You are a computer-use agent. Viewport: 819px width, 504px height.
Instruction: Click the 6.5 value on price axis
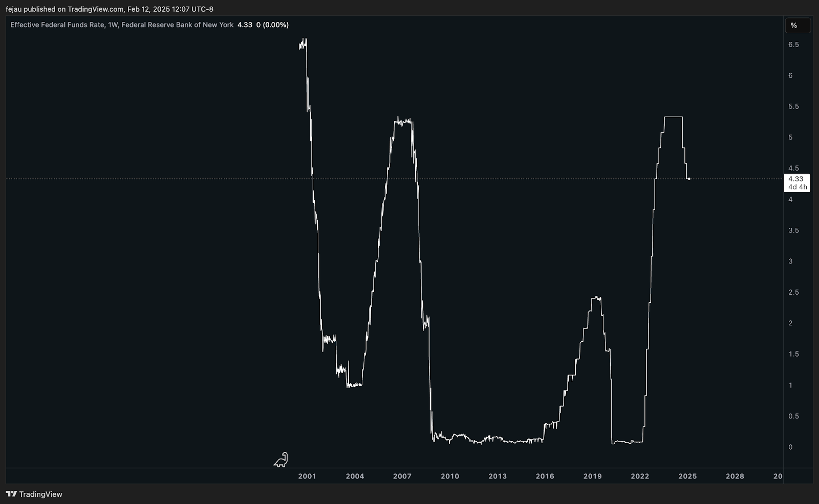(793, 45)
